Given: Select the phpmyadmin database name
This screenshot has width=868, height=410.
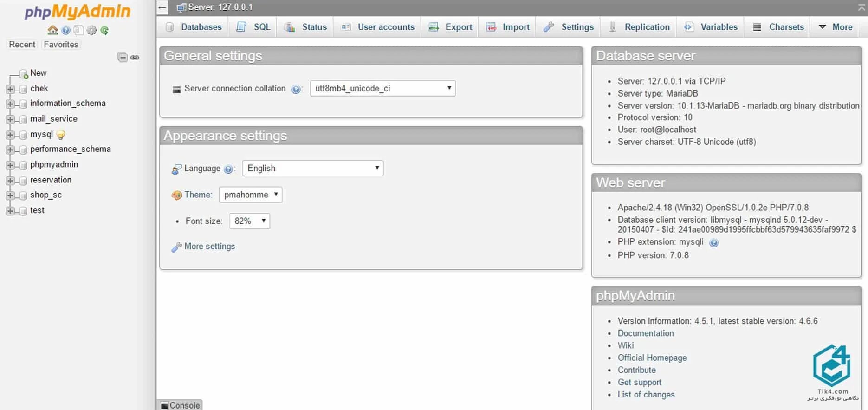Looking at the screenshot, I should click(54, 165).
